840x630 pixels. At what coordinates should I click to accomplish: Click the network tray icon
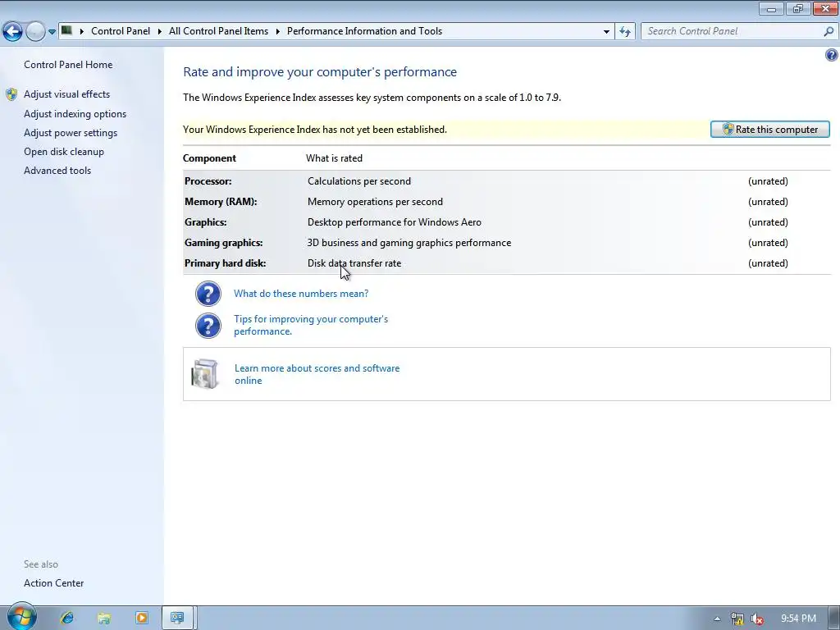click(x=737, y=619)
